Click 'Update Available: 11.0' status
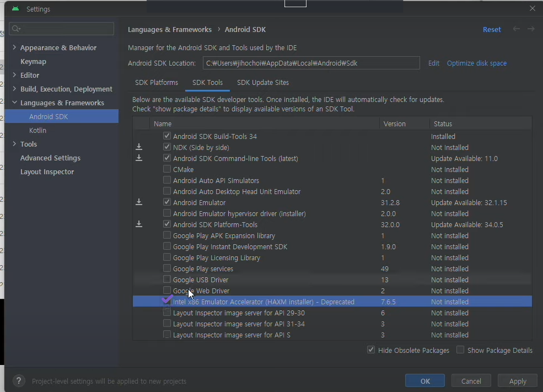The image size is (543, 392). [x=464, y=159]
